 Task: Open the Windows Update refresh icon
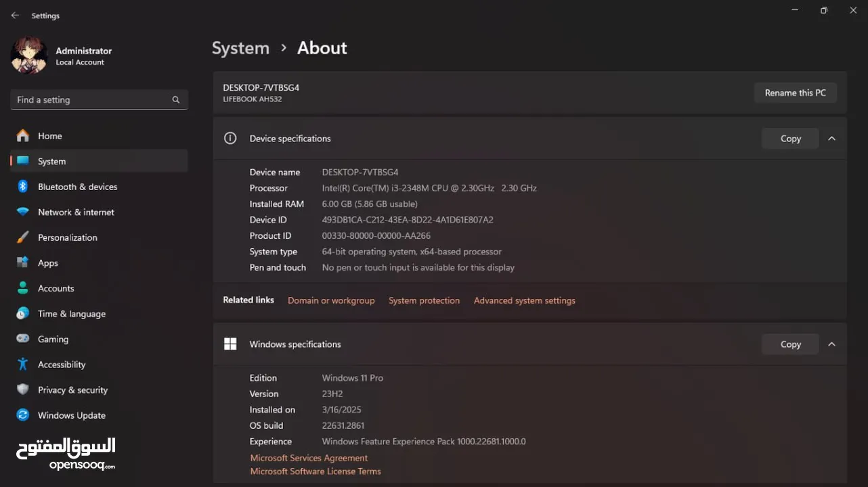pyautogui.click(x=23, y=415)
